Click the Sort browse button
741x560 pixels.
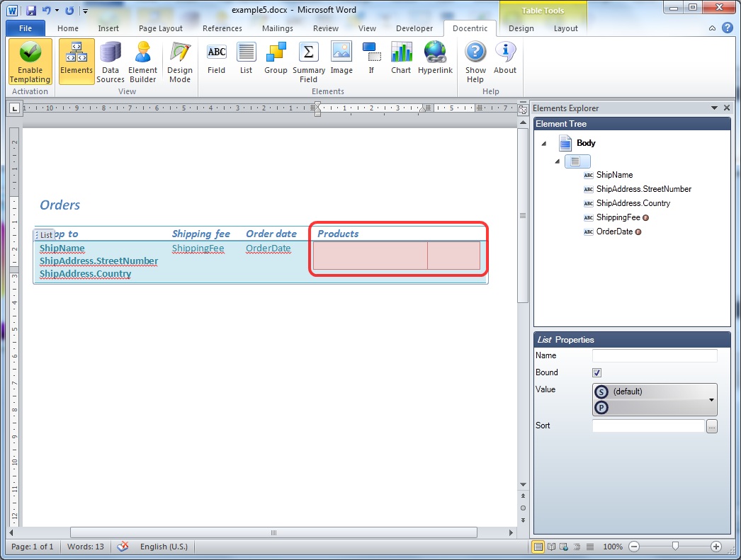[x=711, y=425]
